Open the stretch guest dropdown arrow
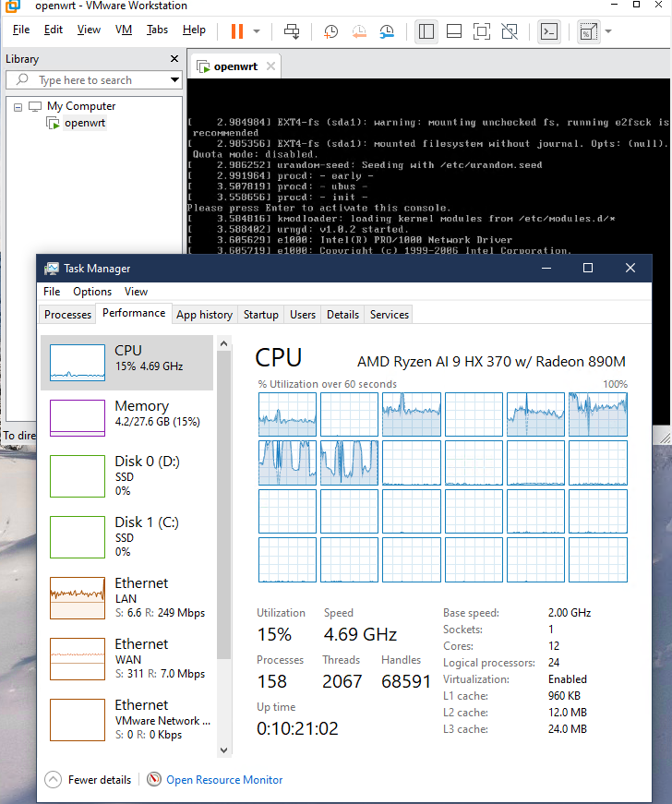Viewport: 672px width, 804px height. [607, 31]
